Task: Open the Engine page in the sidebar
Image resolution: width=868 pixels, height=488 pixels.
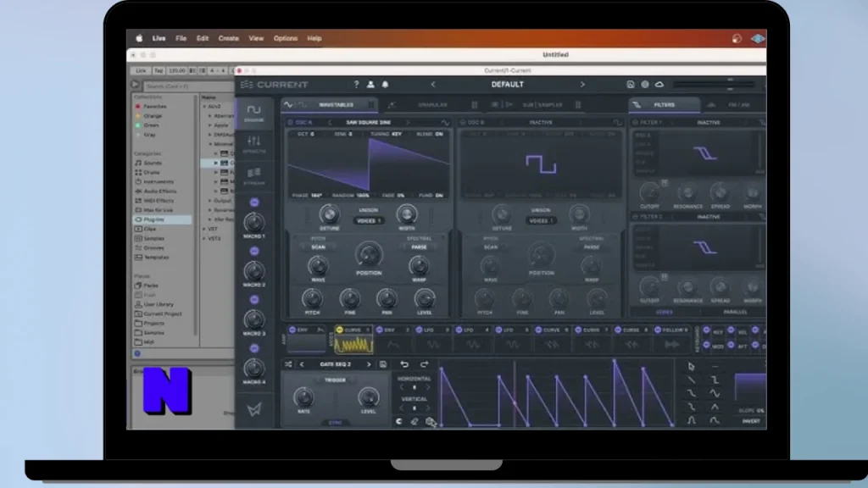Action: pyautogui.click(x=254, y=113)
